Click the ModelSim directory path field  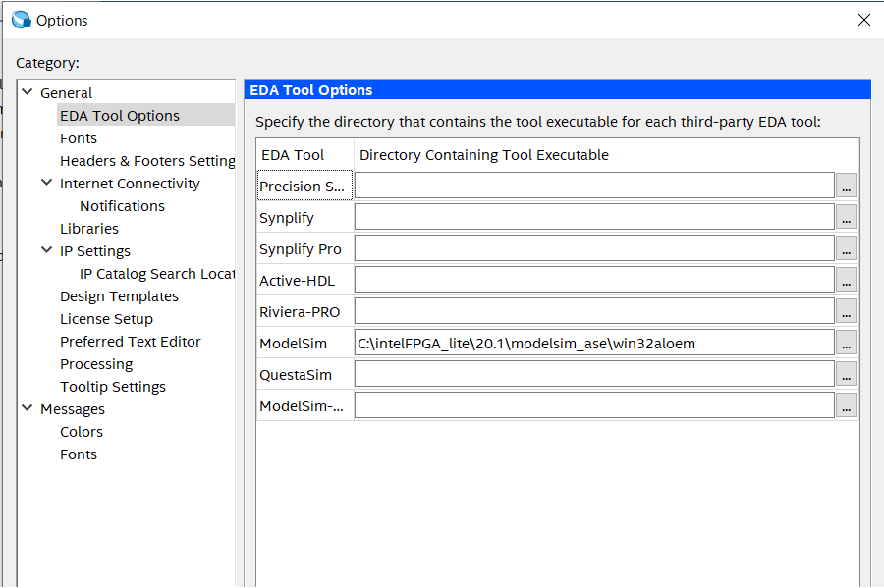tap(594, 343)
